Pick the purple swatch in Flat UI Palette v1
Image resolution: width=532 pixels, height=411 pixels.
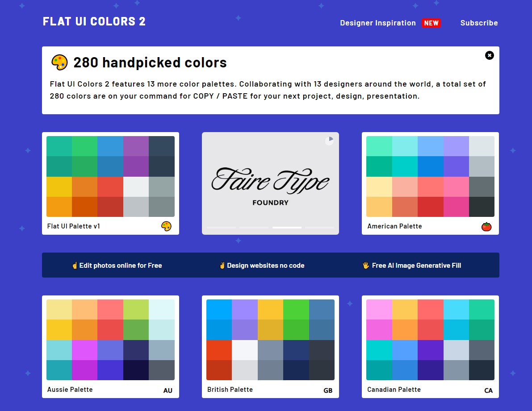[136, 146]
